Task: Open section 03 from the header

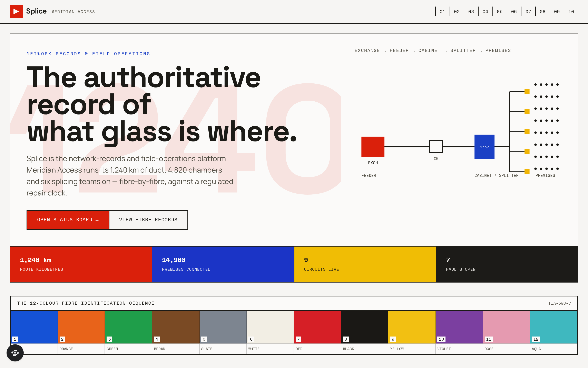Action: point(471,11)
